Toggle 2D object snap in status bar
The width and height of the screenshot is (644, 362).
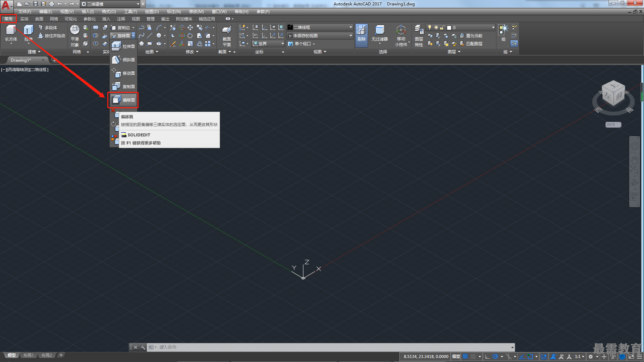[530, 357]
